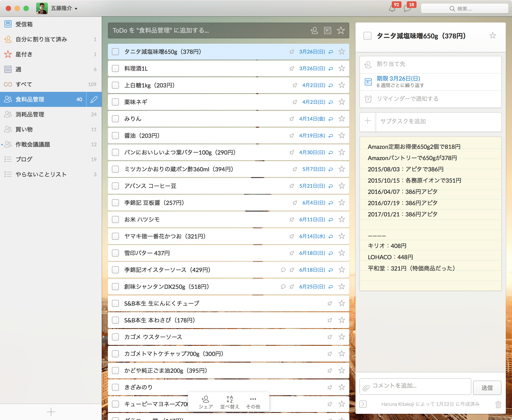Screen dimensions: 512x420
Task: Click the paperclip attachment icon in comment box
Action: [366, 388]
